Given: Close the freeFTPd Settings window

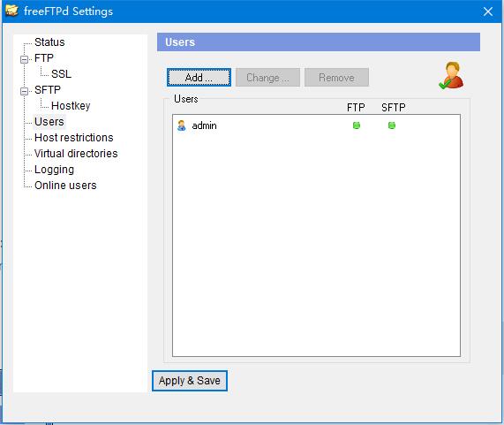Looking at the screenshot, I should tap(488, 11).
